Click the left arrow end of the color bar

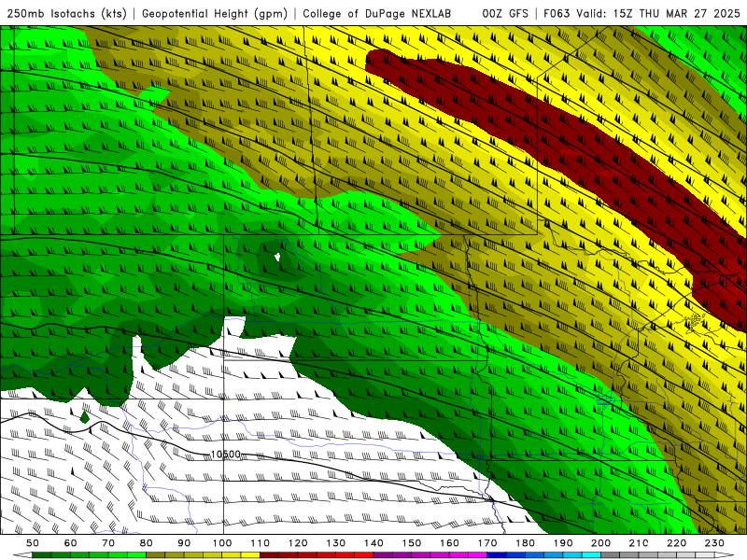pyautogui.click(x=22, y=555)
